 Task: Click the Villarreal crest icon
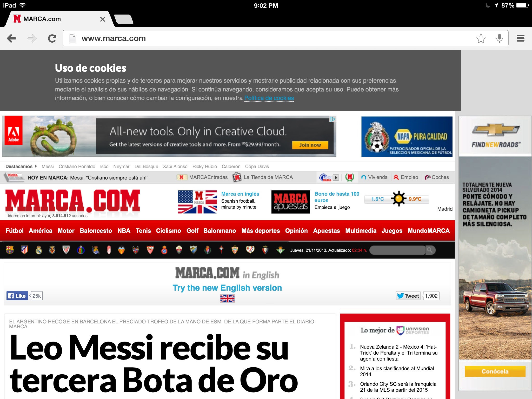coord(52,250)
